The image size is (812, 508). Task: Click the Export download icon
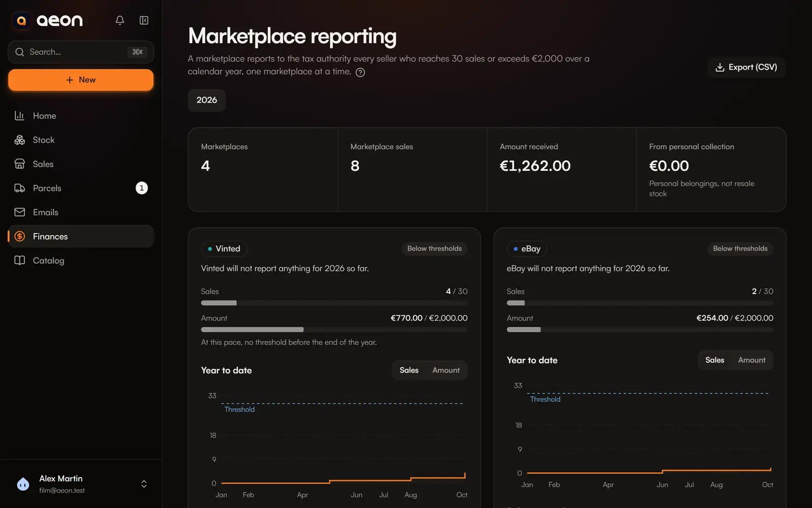720,67
